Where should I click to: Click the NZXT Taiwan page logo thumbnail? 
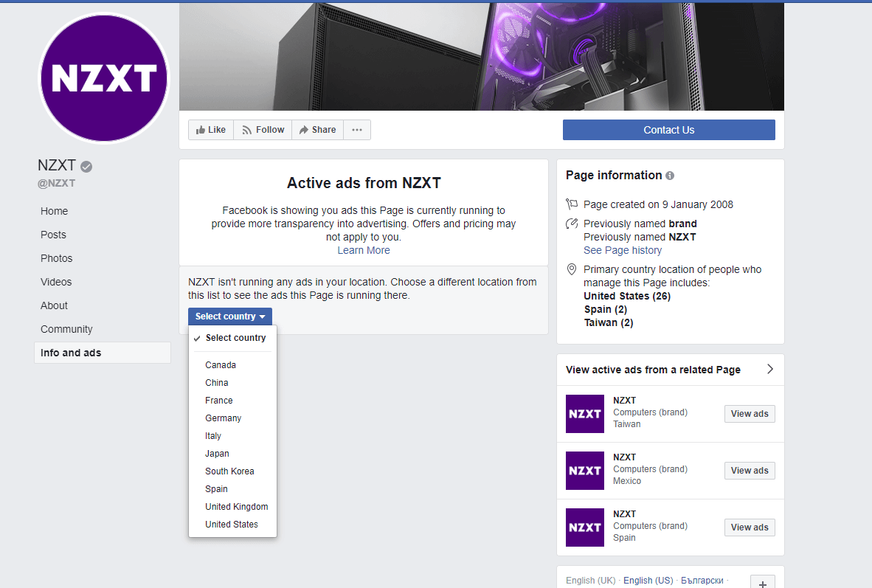tap(584, 414)
